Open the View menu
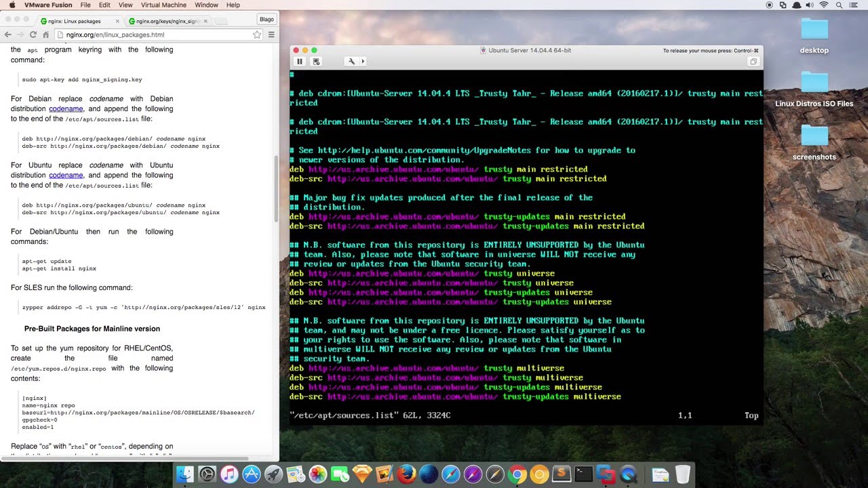 pyautogui.click(x=125, y=5)
